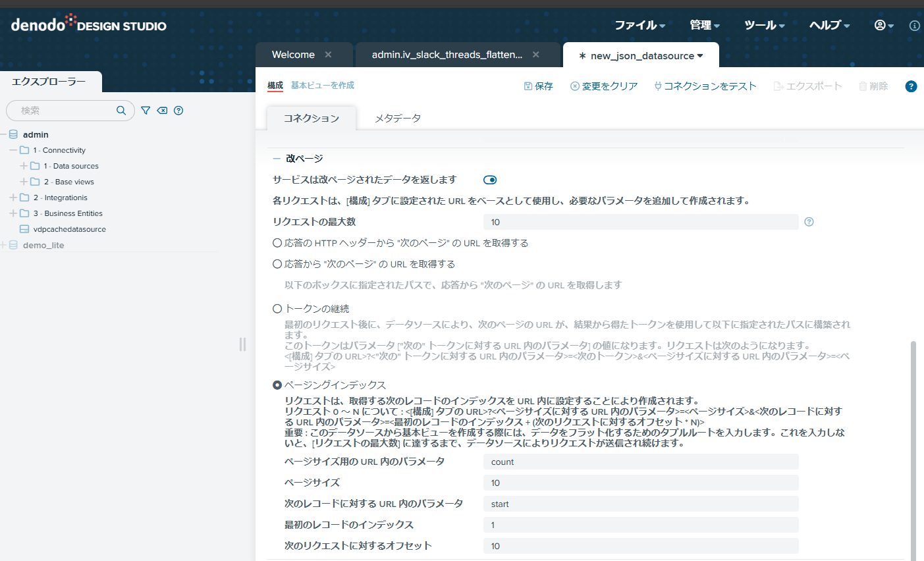Image resolution: width=924 pixels, height=561 pixels.
Task: Click the info icon at the top right
Action: pos(914,25)
